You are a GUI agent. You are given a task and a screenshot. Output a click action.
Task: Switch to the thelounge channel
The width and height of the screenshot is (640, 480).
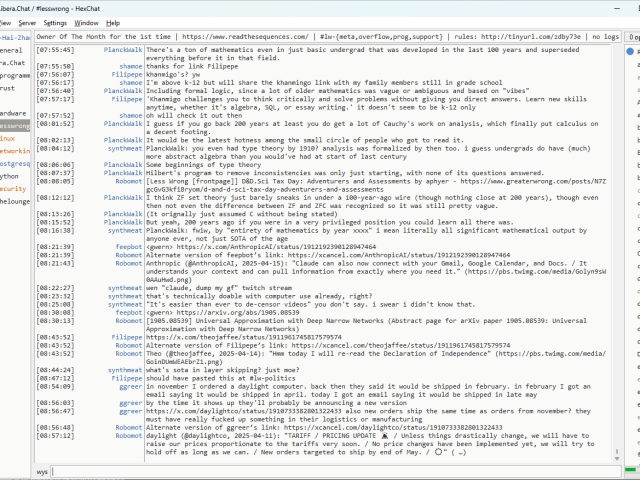tap(15, 201)
